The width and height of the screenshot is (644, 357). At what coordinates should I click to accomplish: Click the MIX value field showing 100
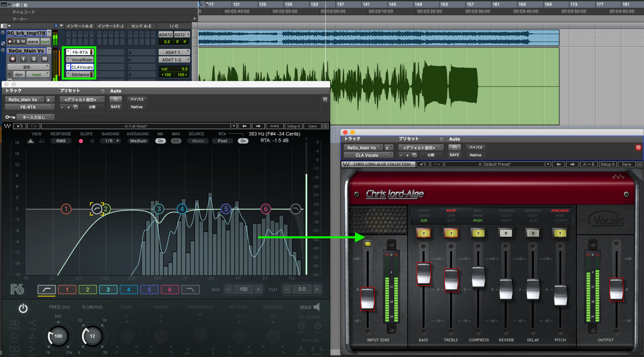[244, 289]
